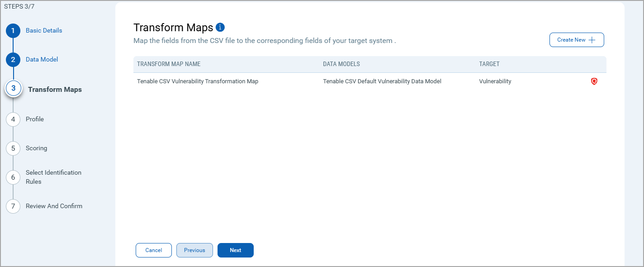The image size is (644, 267).
Task: Click the step 5 circle icon
Action: click(13, 148)
